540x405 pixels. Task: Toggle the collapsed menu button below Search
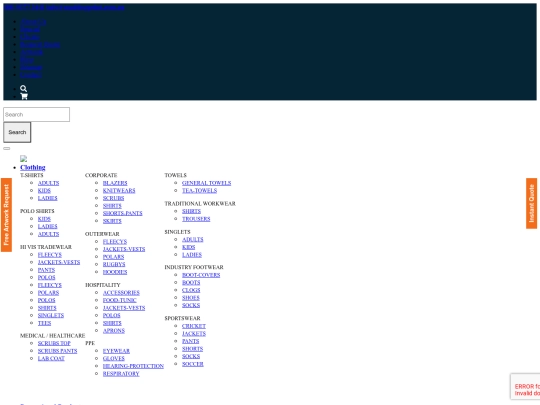[x=7, y=148]
